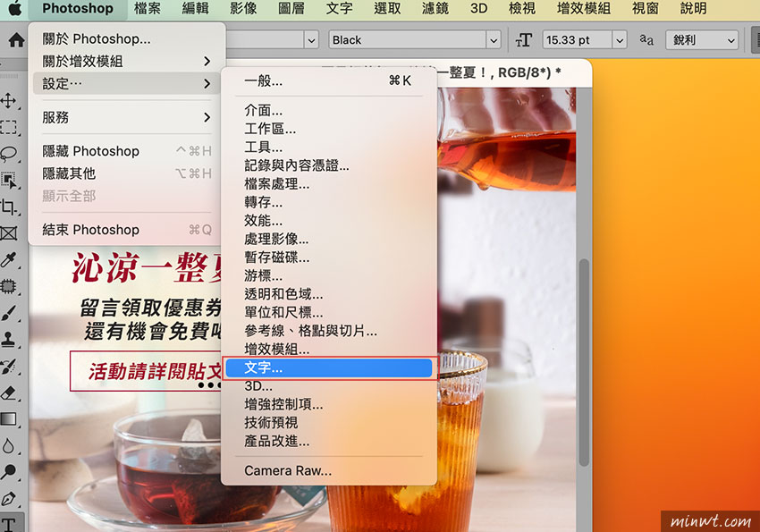Click the Home icon in options bar
Screen dimensions: 760x532
pyautogui.click(x=16, y=39)
